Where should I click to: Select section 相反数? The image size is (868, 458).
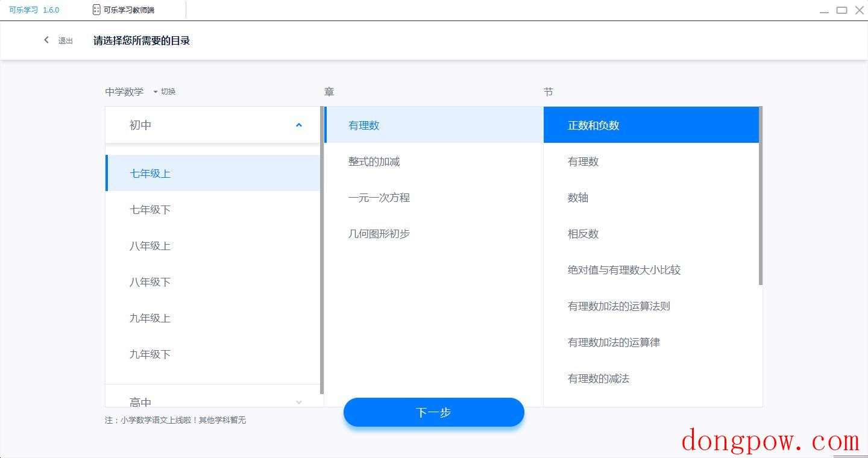pyautogui.click(x=651, y=234)
